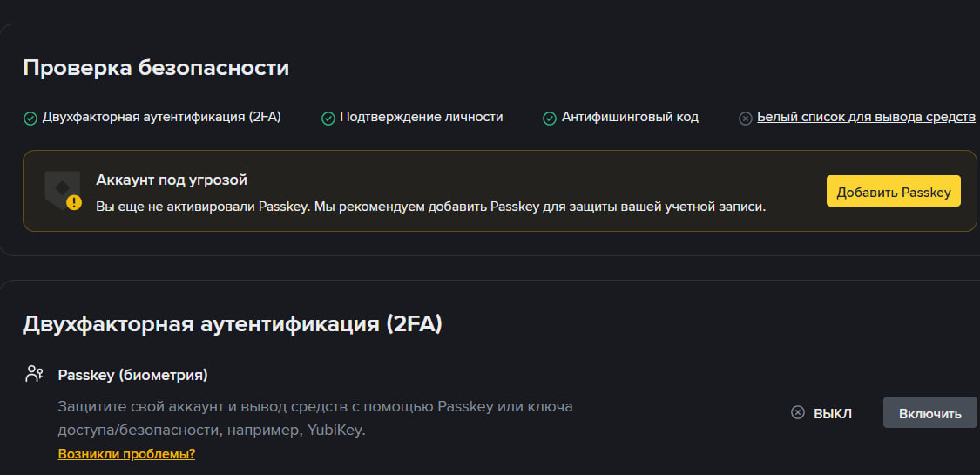Click the gray cross icon beside Белый список
Screen dimensions: 980x475
tap(746, 118)
